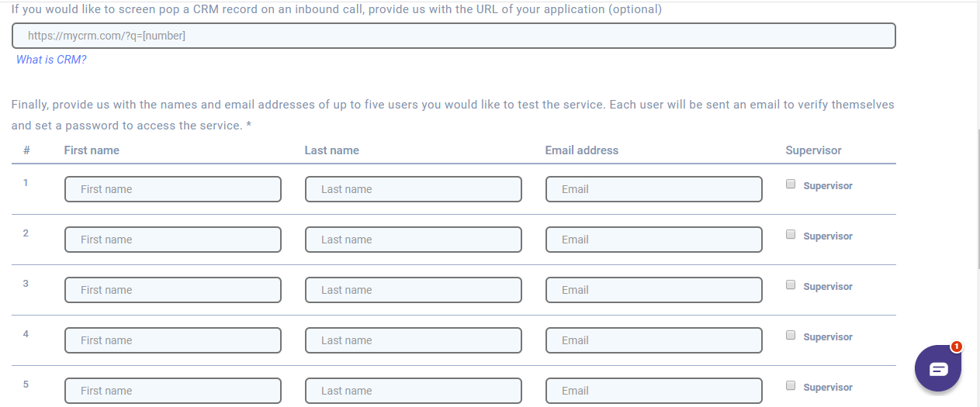
Task: Activate First name input for user 4
Action: tap(173, 340)
